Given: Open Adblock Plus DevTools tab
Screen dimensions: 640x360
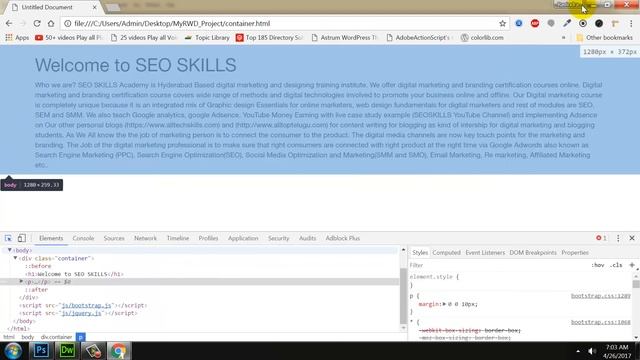Looking at the screenshot, I should coord(342,238).
